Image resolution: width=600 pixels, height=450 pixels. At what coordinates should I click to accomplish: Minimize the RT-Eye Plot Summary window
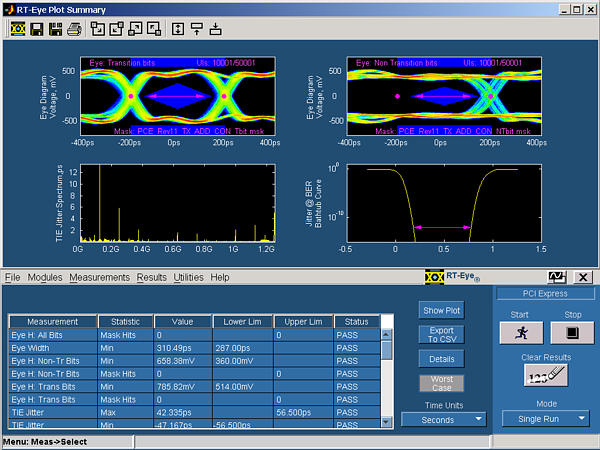click(x=565, y=10)
